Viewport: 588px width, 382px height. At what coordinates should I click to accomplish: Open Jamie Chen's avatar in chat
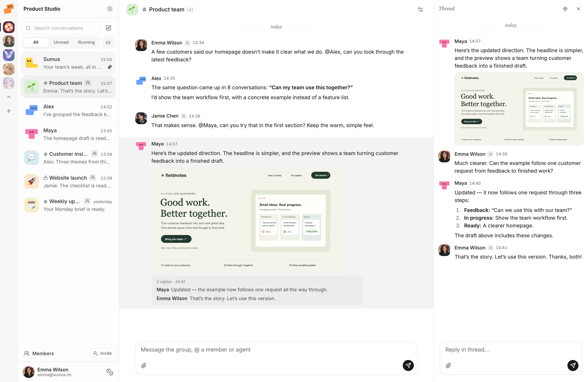pyautogui.click(x=141, y=118)
